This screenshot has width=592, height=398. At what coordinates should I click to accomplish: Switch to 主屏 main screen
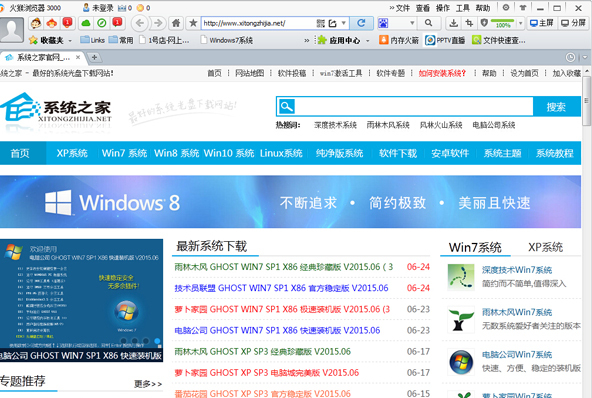pyautogui.click(x=542, y=23)
